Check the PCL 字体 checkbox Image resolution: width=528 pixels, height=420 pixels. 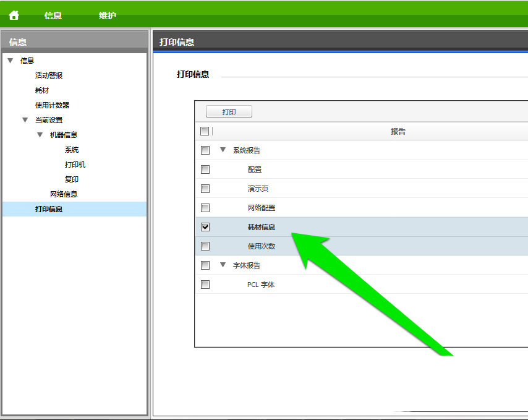(205, 285)
